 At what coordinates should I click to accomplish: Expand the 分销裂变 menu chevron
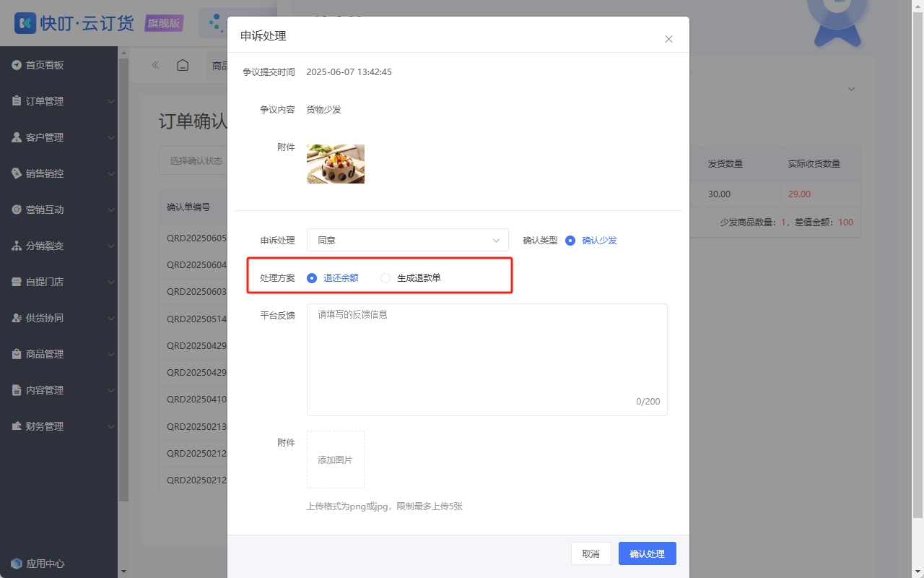pyautogui.click(x=111, y=246)
